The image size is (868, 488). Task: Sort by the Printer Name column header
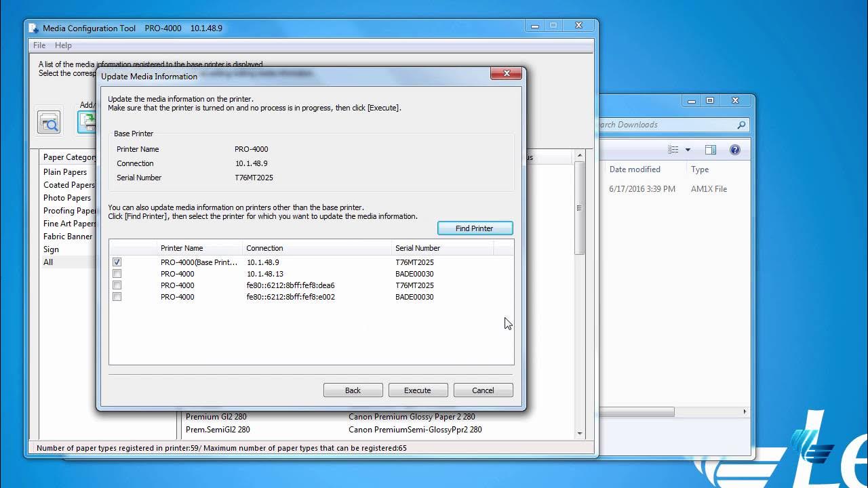pyautogui.click(x=199, y=248)
